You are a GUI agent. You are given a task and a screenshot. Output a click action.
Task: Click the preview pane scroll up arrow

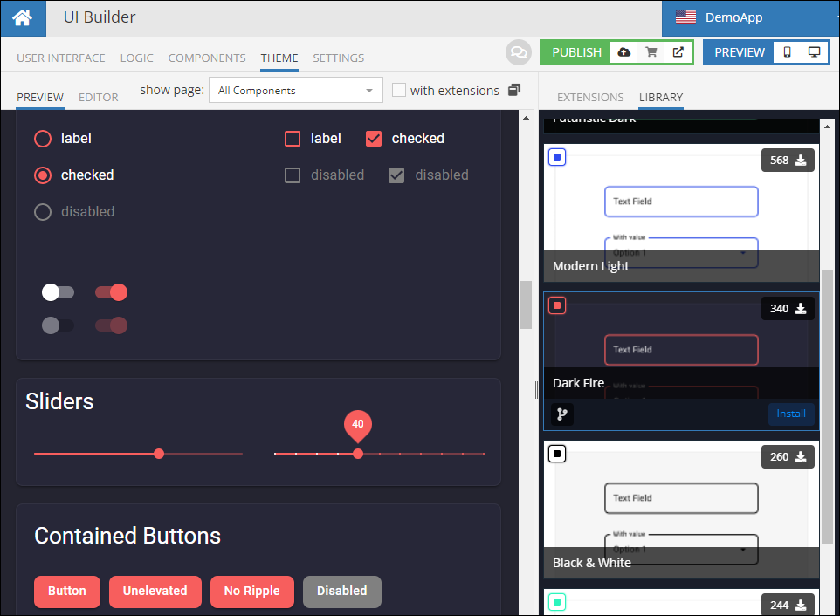click(x=526, y=118)
